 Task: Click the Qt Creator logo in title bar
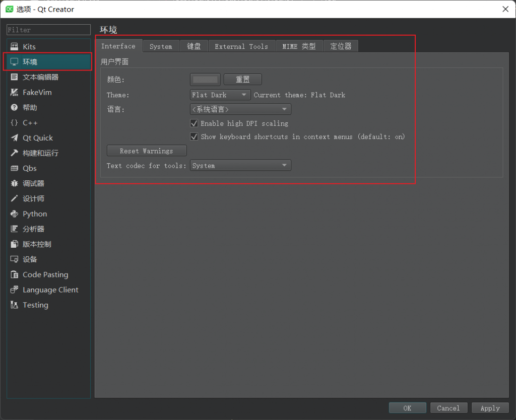click(x=9, y=9)
